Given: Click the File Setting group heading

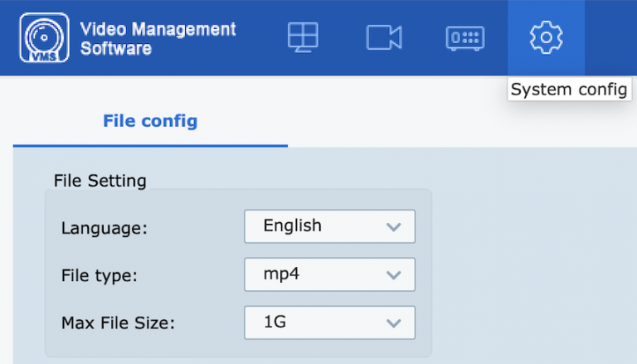Looking at the screenshot, I should (100, 180).
